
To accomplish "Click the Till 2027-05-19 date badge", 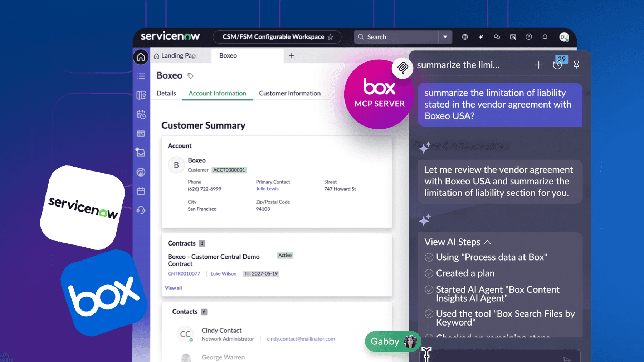I will point(261,274).
